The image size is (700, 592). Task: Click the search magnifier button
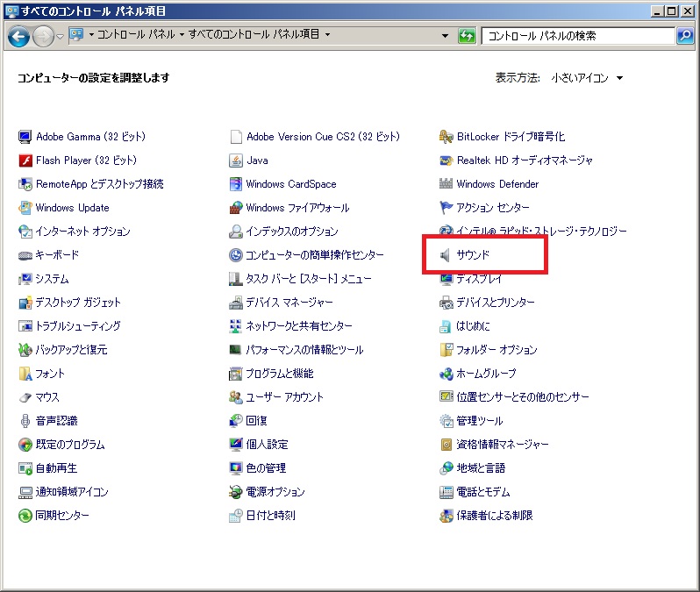point(685,35)
